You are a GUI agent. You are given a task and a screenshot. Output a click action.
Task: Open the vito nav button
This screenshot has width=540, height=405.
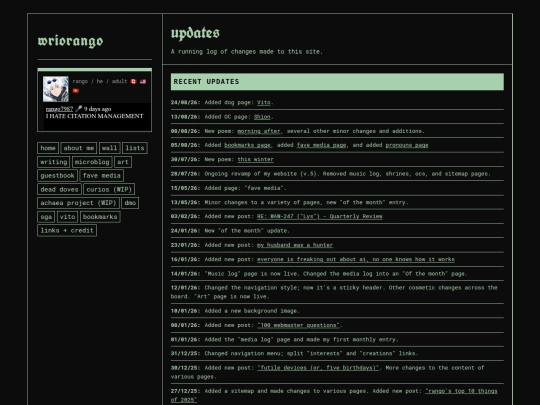[x=67, y=217]
